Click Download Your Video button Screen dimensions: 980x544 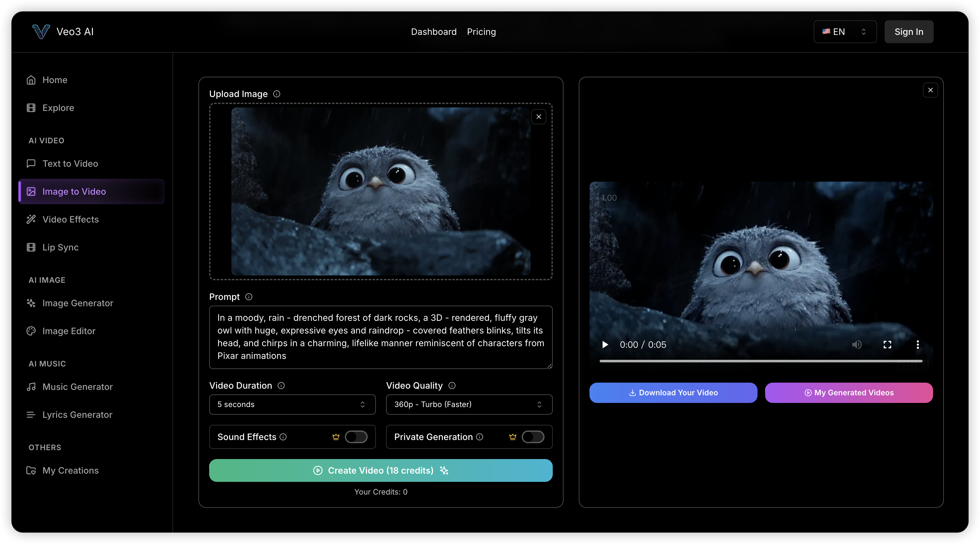pyautogui.click(x=673, y=392)
